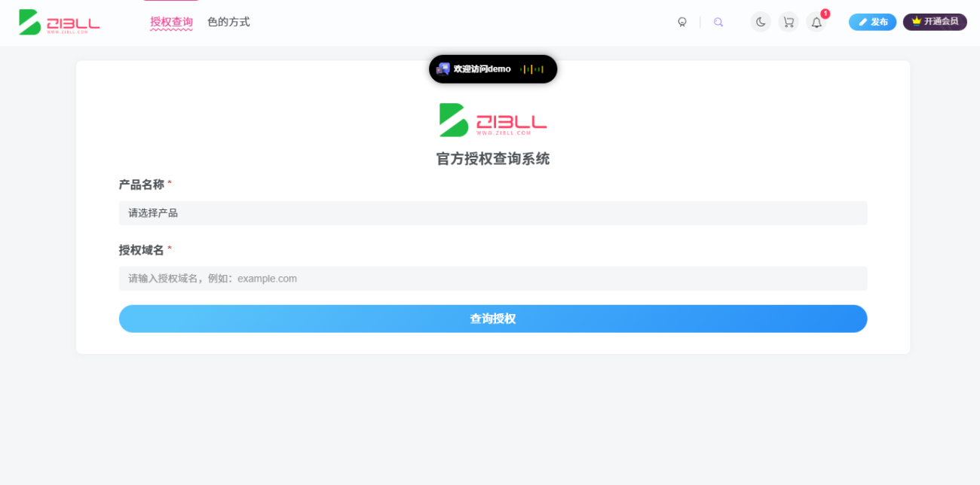Toggle dark mode with the moon icon

[x=760, y=21]
